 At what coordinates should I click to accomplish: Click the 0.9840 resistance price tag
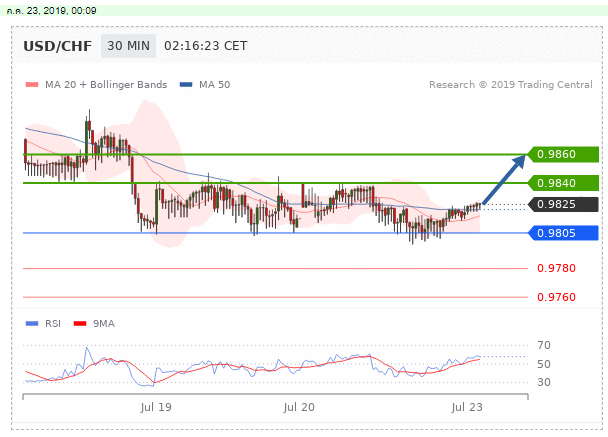[x=563, y=183]
